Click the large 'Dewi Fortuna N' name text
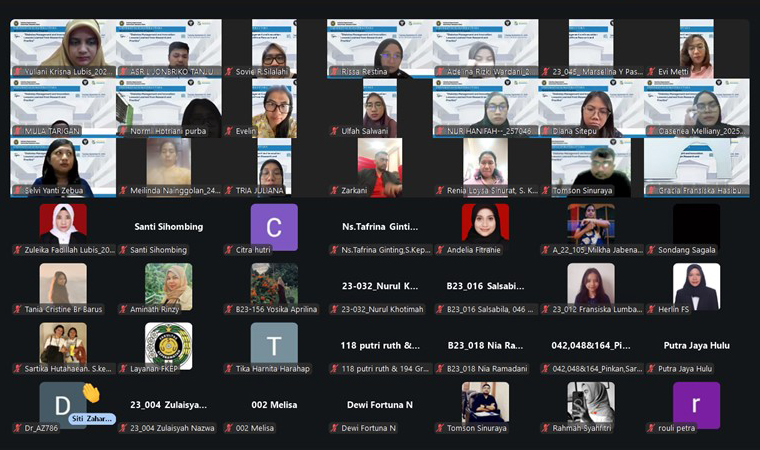This screenshot has height=450, width=760. [380, 405]
